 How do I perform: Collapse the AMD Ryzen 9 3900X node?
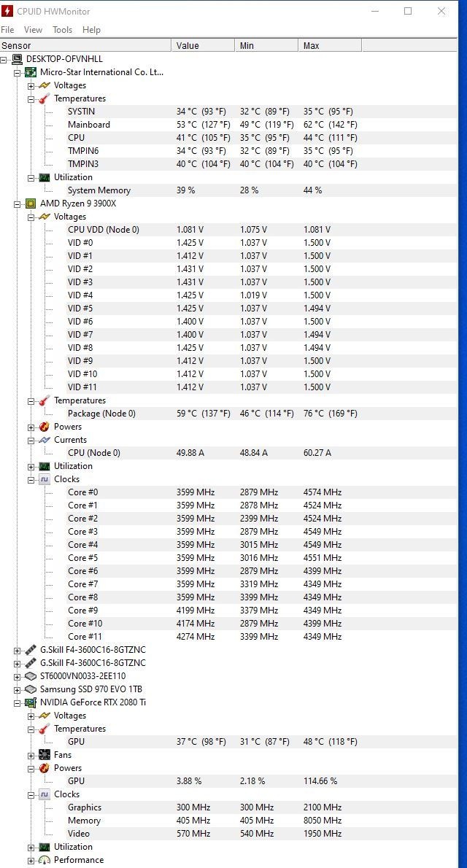(x=18, y=204)
